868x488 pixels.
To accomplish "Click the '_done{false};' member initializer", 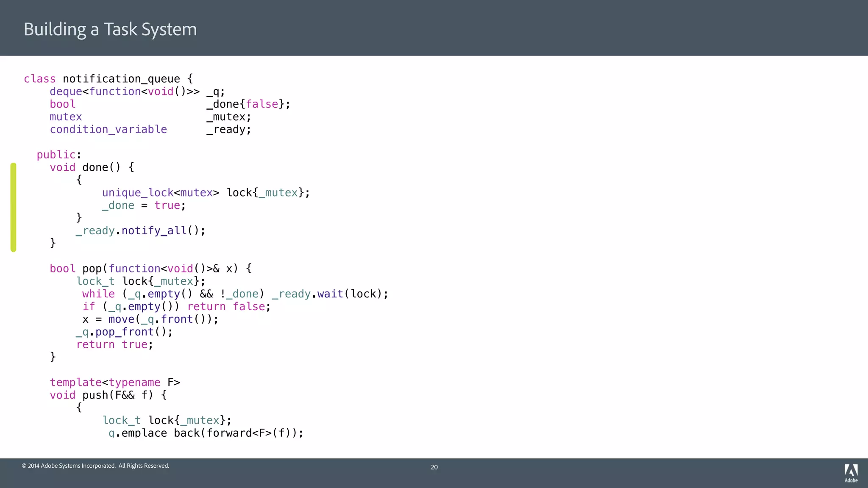I will coord(248,104).
